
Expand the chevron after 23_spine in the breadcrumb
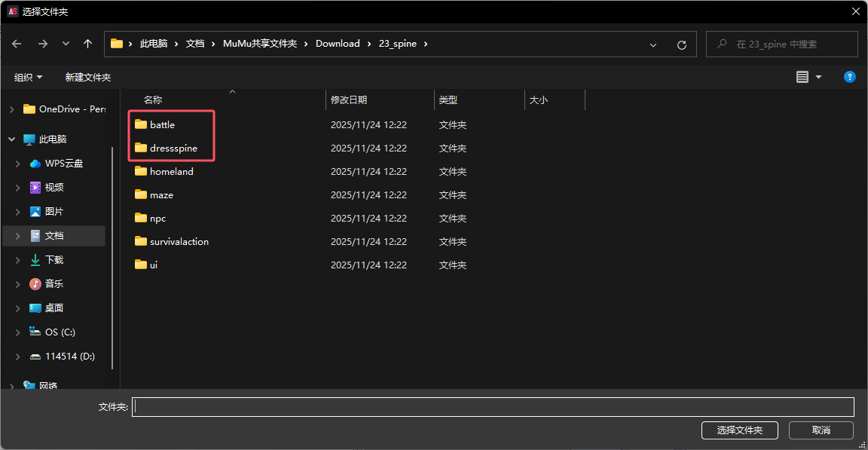(x=426, y=44)
